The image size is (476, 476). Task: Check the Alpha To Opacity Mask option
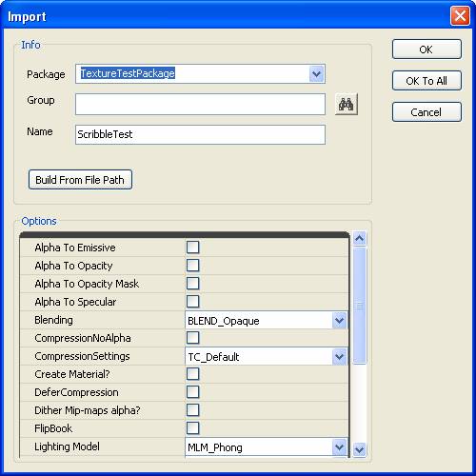point(192,283)
